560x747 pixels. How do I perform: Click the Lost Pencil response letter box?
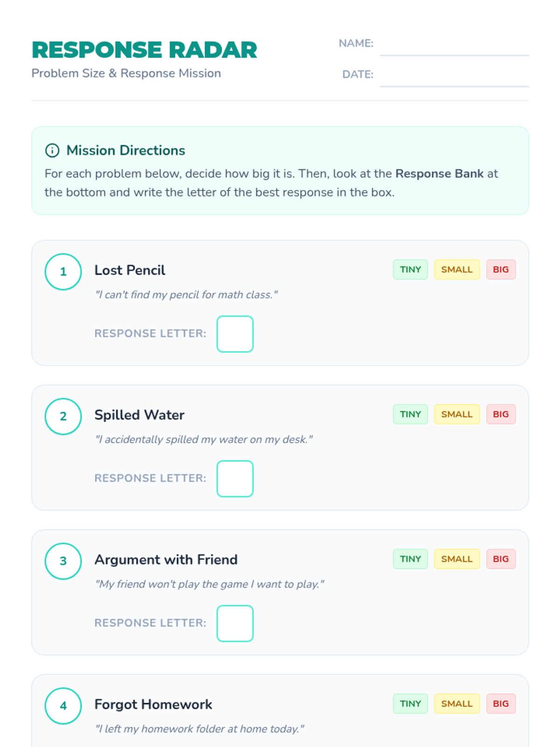(235, 334)
